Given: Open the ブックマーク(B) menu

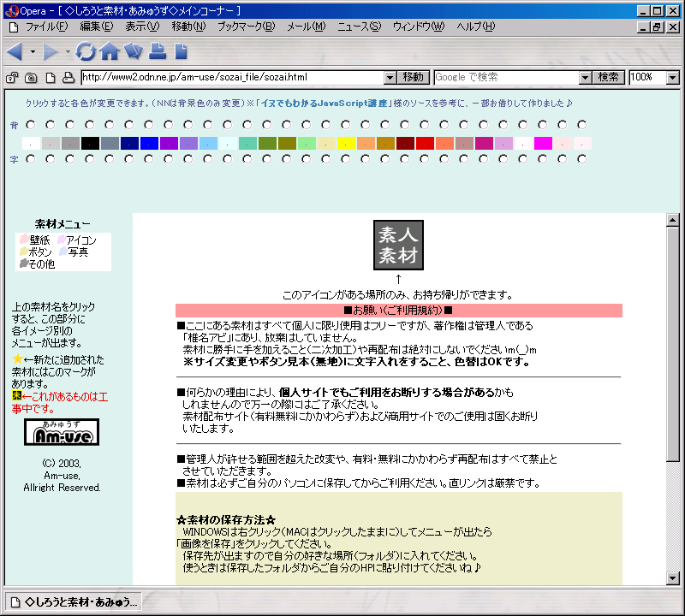Looking at the screenshot, I should point(247,27).
